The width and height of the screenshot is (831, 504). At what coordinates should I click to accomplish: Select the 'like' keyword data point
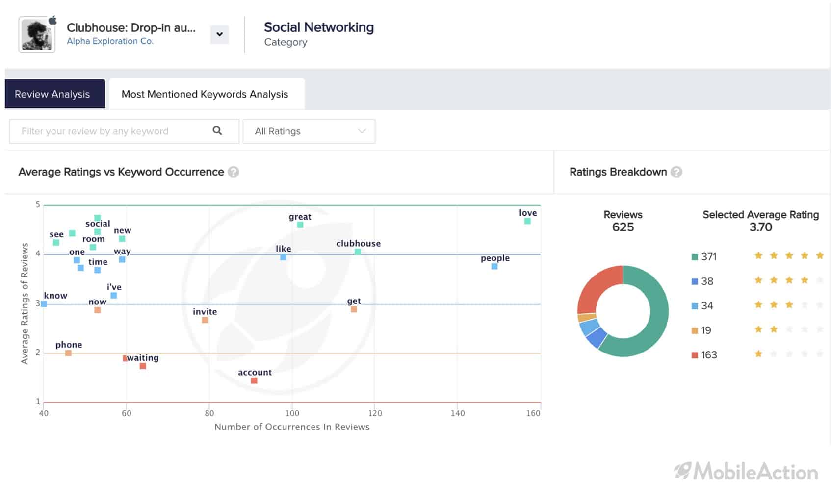[x=284, y=257]
